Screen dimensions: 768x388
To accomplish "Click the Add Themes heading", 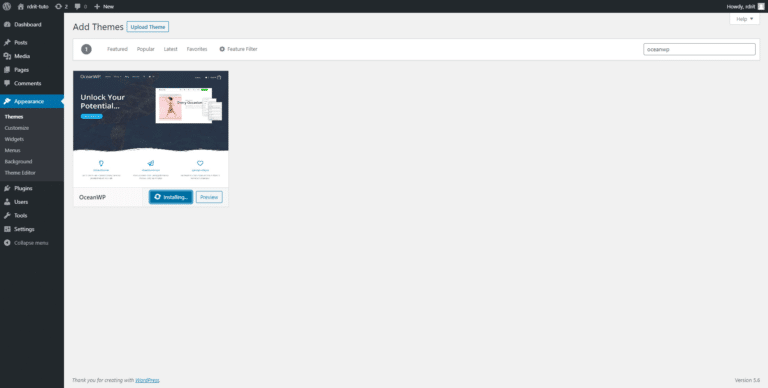I will 98,27.
